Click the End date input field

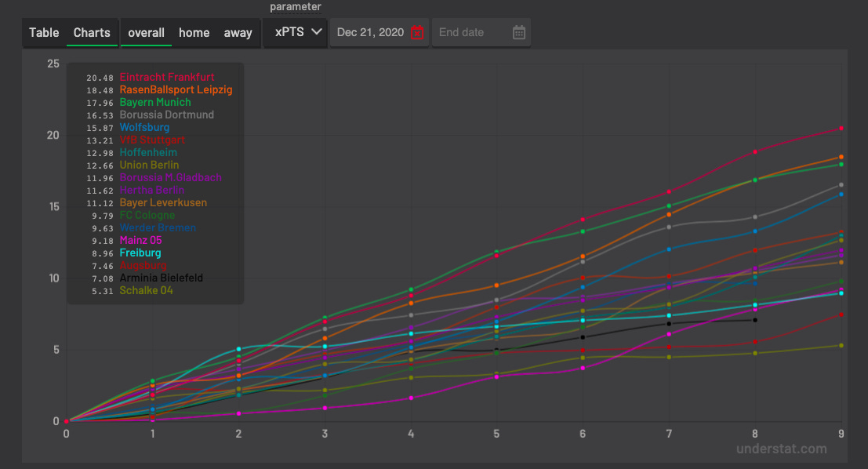pos(481,33)
